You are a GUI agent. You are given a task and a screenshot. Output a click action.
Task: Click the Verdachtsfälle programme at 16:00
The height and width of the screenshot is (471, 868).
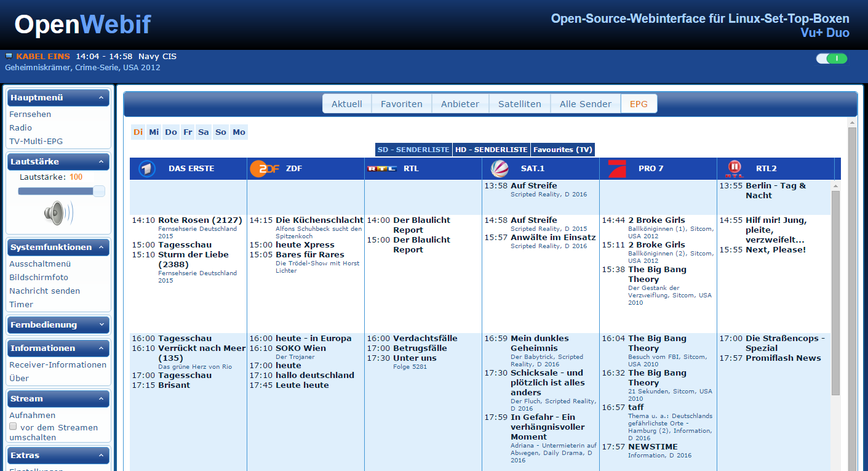click(x=425, y=339)
